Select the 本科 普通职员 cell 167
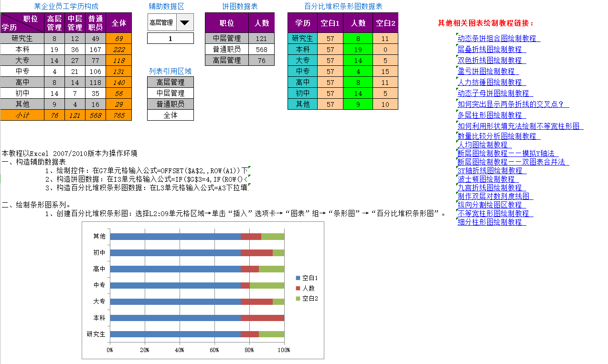 click(96, 49)
